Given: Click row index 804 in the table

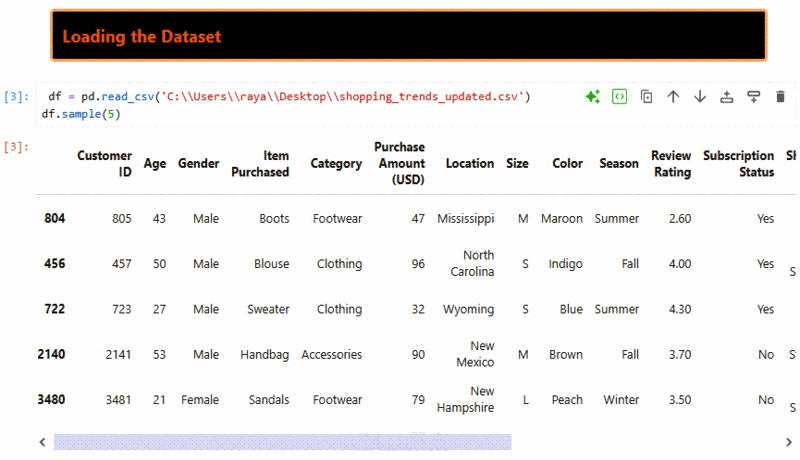Looking at the screenshot, I should click(x=55, y=218).
